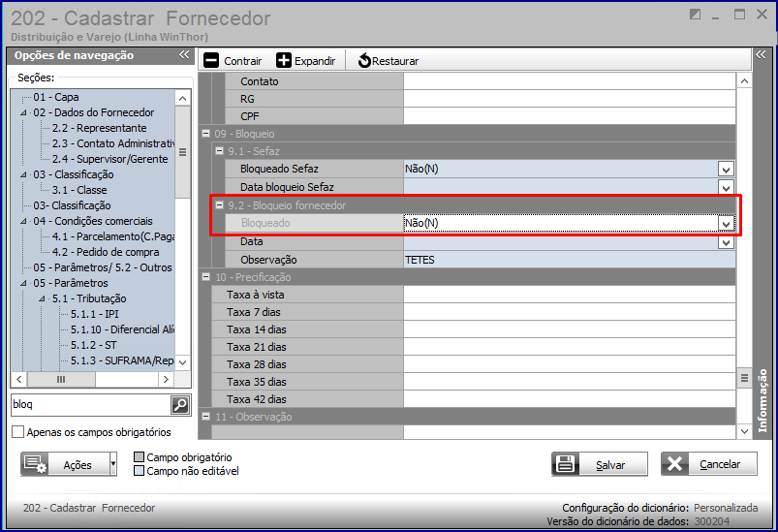The image size is (778, 532).
Task: Select 05 - Parâmetros/ 5.2 - Outros item
Action: (x=103, y=267)
